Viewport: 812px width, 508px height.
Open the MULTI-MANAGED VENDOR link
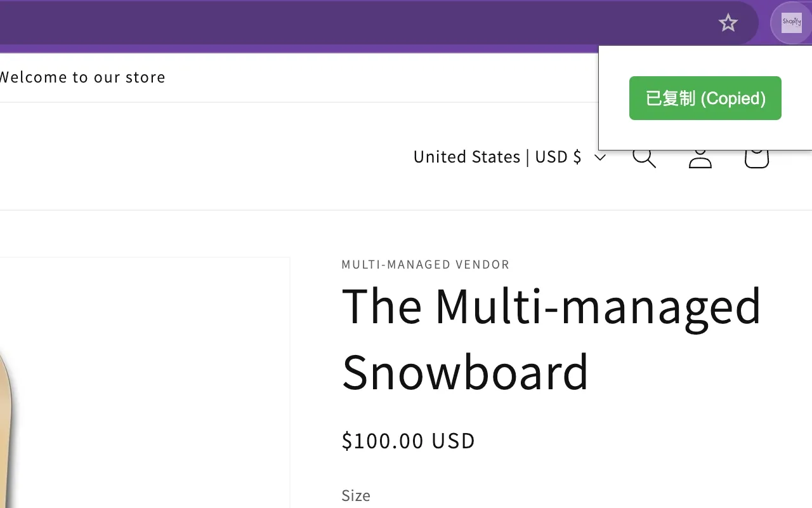coord(425,264)
